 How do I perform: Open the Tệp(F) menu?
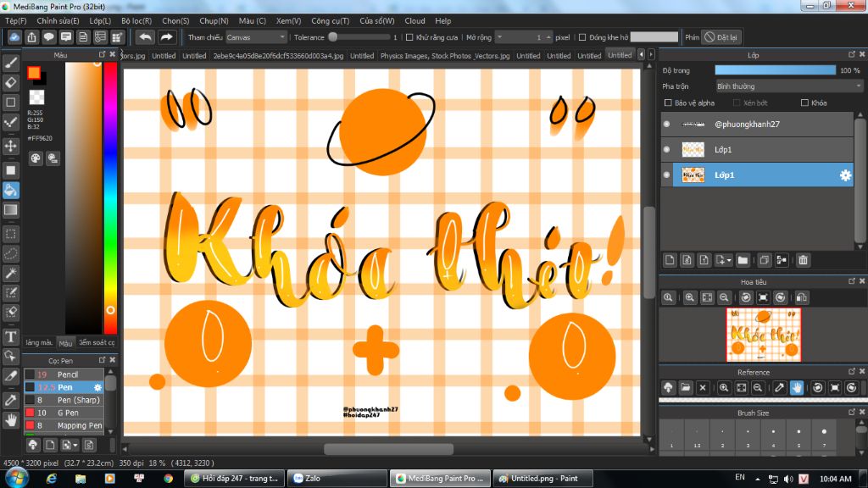(x=15, y=20)
